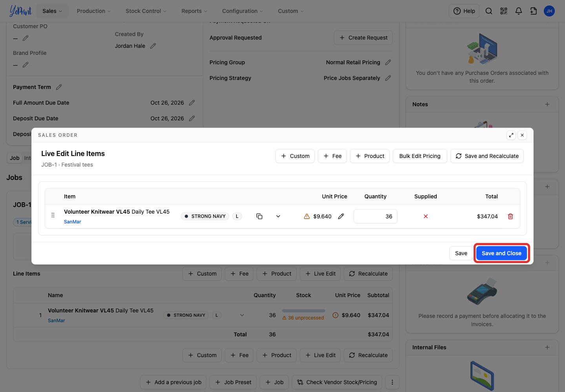Add a Product in the Live Edit dialog

(370, 156)
